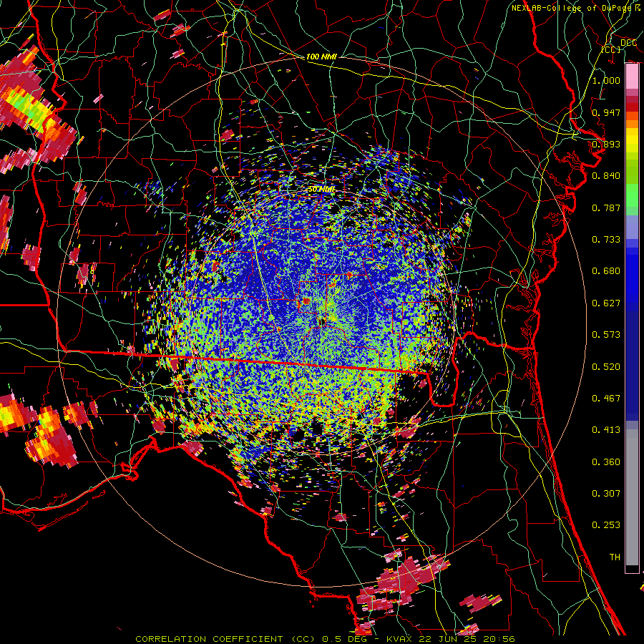644x644 pixels.
Task: Pick the pink segment of the color bar
Action: [x=632, y=77]
